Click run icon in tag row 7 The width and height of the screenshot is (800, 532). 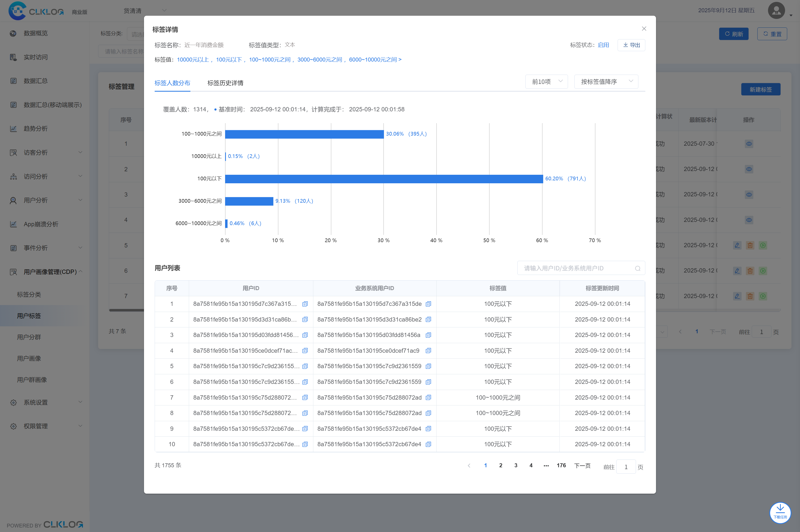tap(763, 296)
